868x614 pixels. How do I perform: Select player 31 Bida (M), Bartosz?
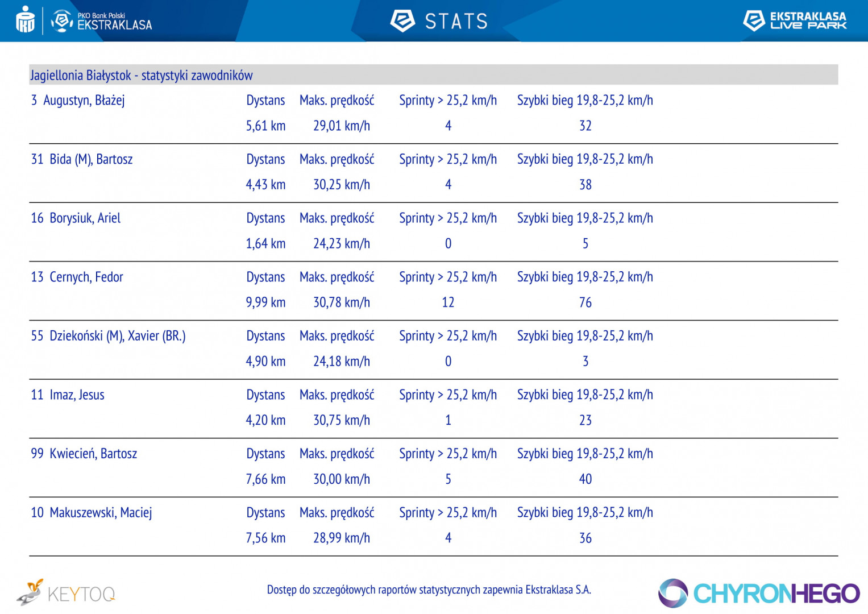pos(82,159)
